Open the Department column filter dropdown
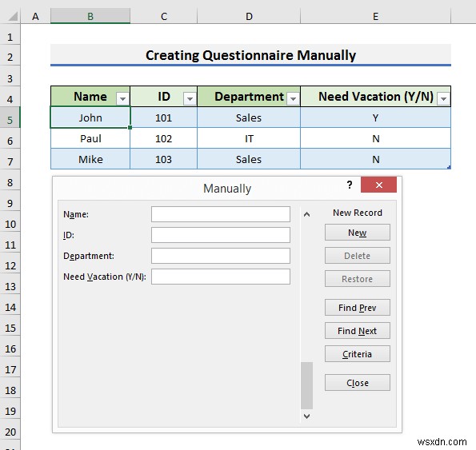Screen dimensions: 476x450 click(x=293, y=99)
